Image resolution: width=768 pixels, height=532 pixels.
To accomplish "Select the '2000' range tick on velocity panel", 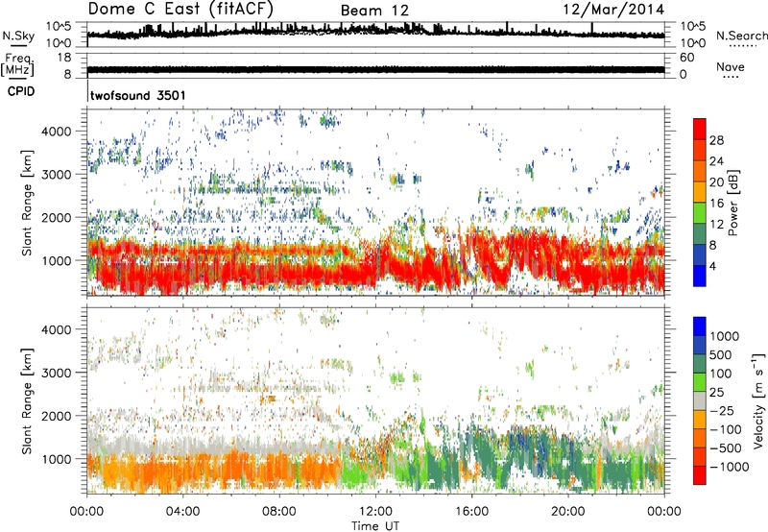I will click(x=56, y=417).
